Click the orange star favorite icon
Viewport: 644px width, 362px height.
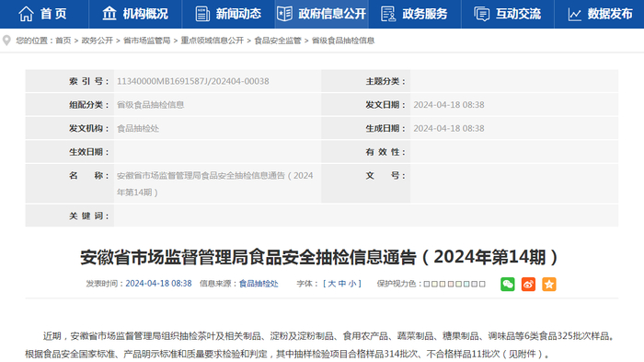(549, 285)
